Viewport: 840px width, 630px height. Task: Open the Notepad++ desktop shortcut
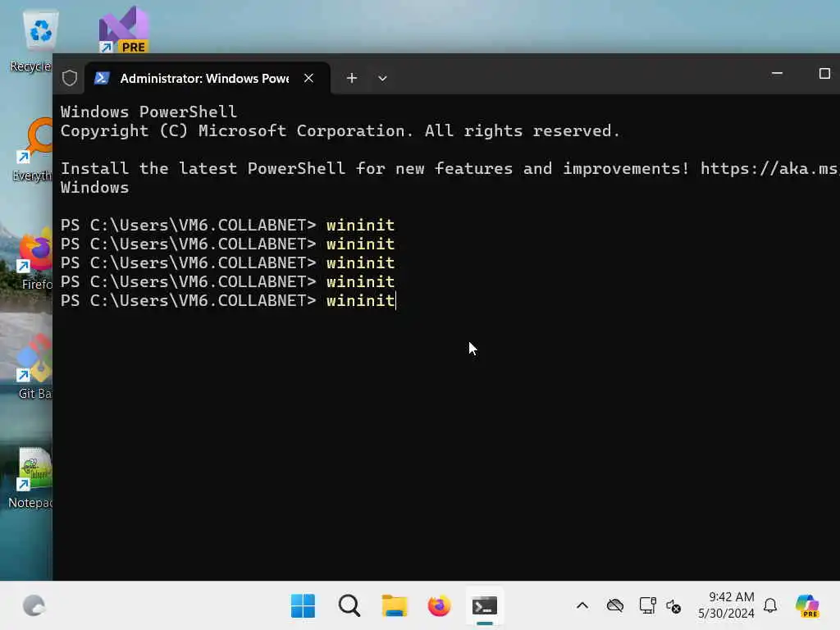(32, 478)
